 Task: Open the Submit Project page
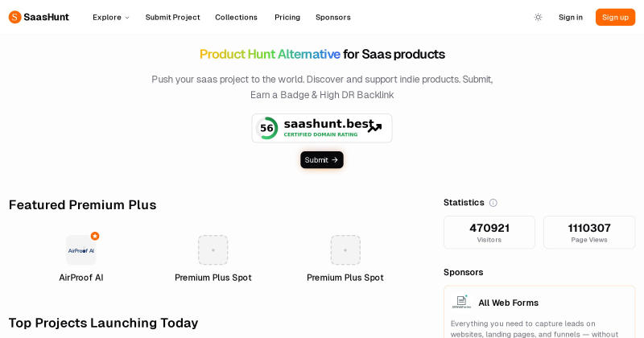pyautogui.click(x=172, y=17)
